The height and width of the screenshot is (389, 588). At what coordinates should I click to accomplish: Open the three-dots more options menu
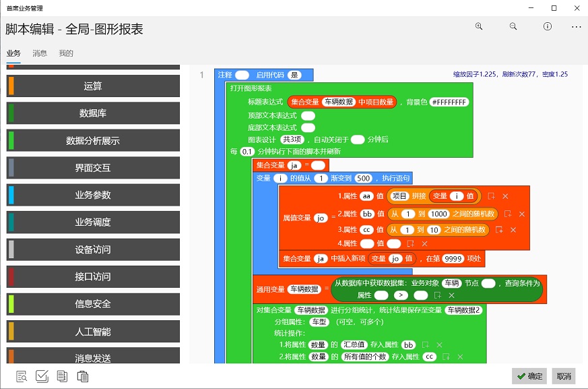pos(576,27)
